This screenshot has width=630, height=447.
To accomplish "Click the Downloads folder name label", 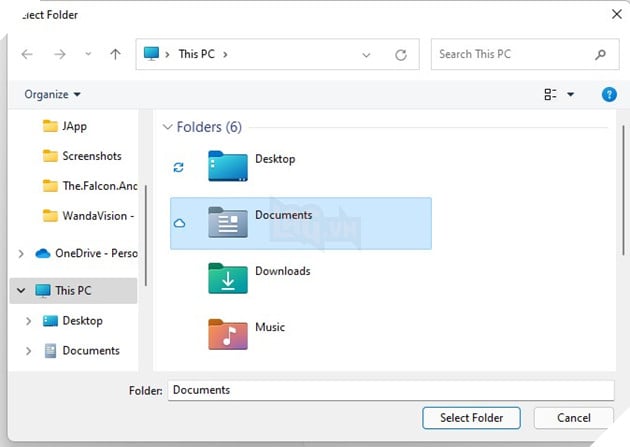I will click(283, 271).
